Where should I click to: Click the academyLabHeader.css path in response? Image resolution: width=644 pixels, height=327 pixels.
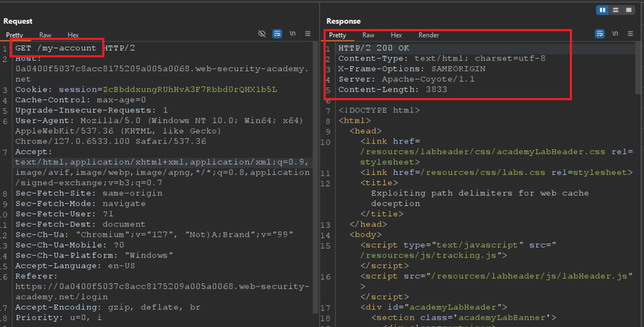coord(482,151)
